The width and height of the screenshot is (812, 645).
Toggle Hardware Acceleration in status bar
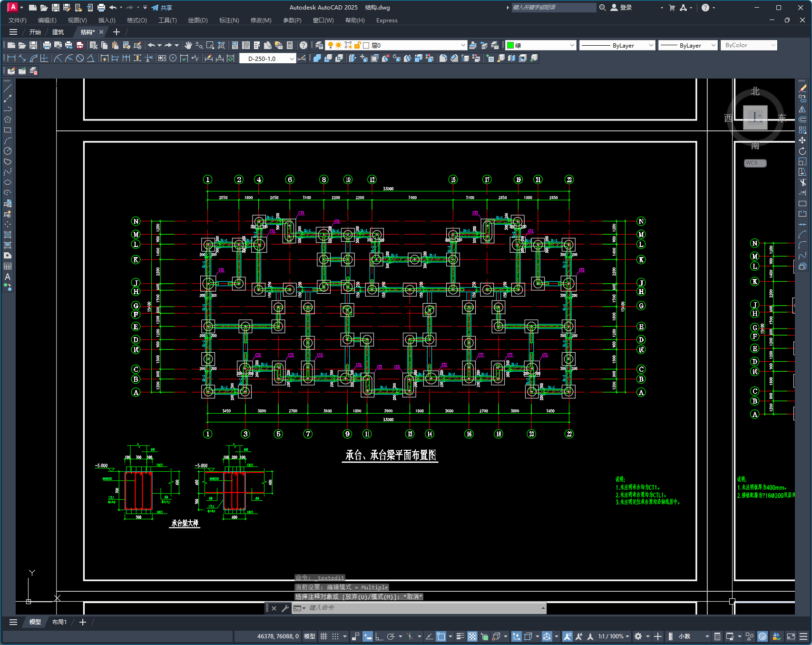[x=763, y=636]
